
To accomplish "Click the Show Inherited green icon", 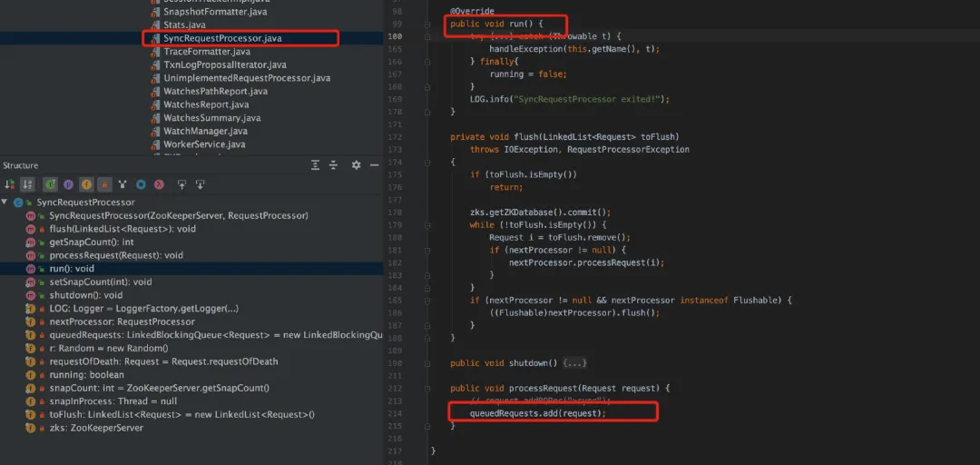I will tap(50, 184).
